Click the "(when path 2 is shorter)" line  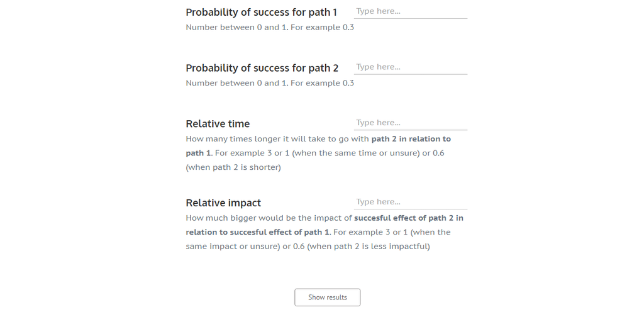tap(233, 167)
